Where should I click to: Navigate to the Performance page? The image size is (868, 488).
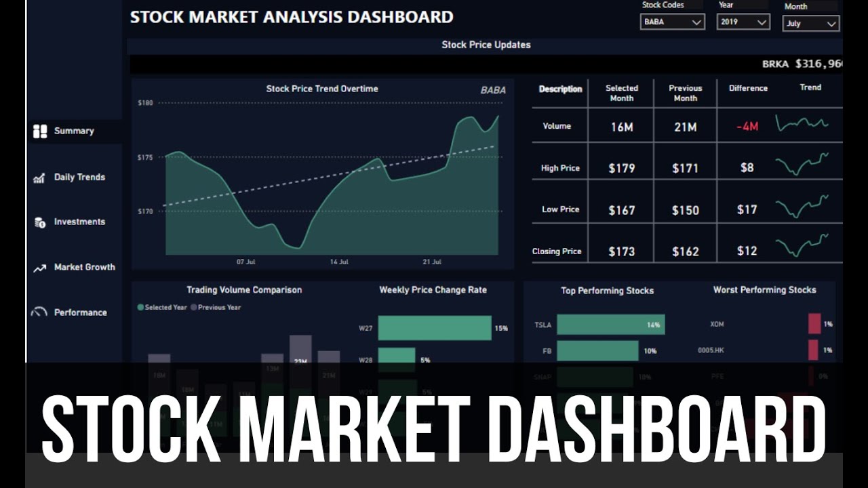pos(81,312)
